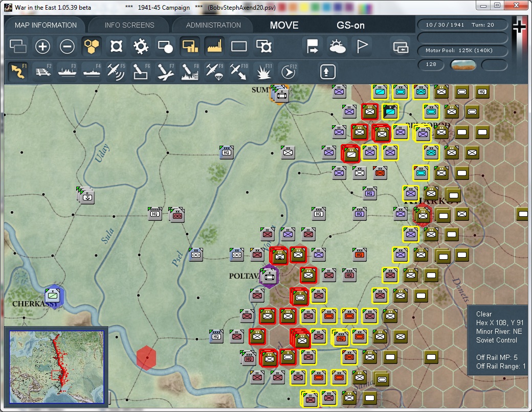Select Air transfer mode (F10)
This screenshot has width=532, height=412.
coord(239,71)
